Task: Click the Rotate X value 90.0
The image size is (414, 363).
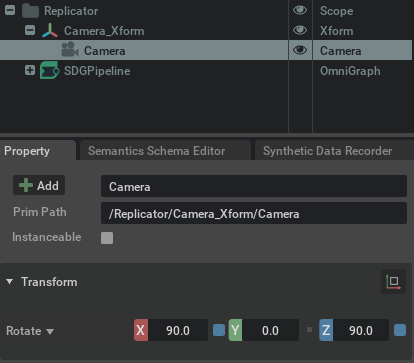Action: [x=178, y=330]
